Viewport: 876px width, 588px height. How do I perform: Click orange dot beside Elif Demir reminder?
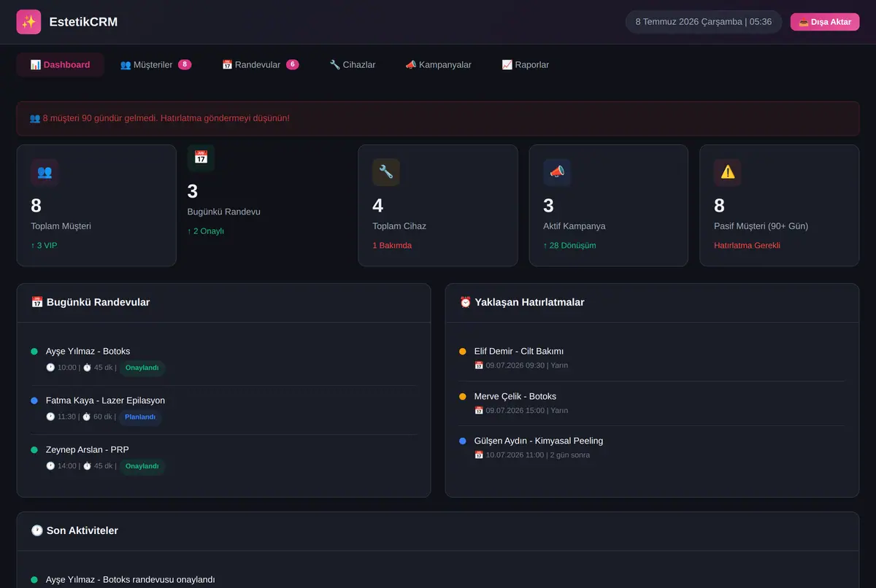click(x=463, y=352)
